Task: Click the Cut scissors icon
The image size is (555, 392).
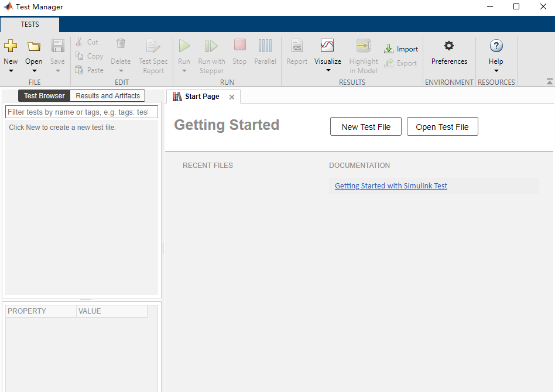Action: pyautogui.click(x=79, y=42)
